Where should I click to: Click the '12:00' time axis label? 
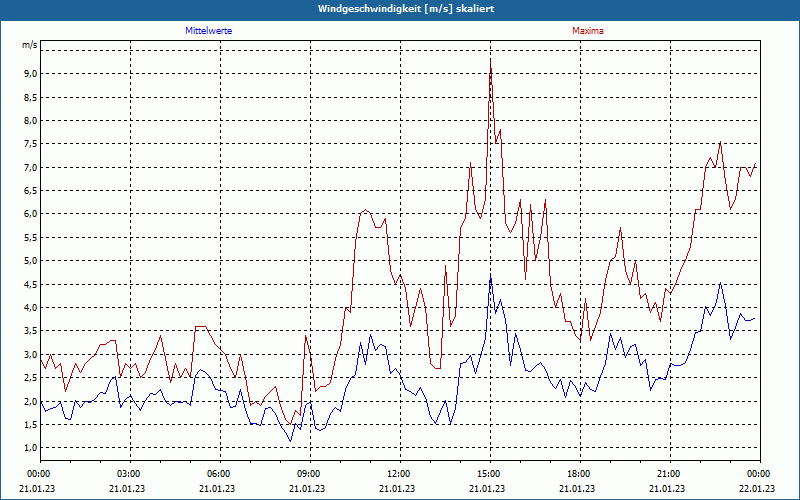pyautogui.click(x=397, y=474)
